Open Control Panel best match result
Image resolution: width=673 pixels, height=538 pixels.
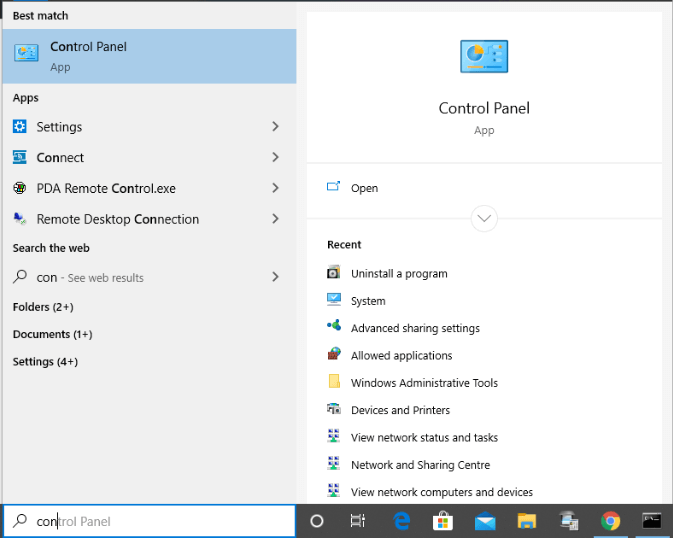coord(149,56)
